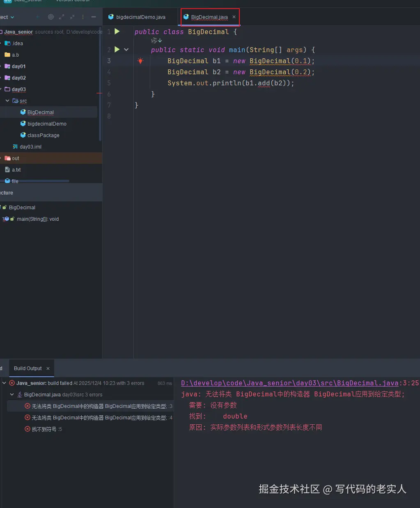Click the Collapse All icon in Project panel
The image size is (420, 508).
(x=72, y=17)
